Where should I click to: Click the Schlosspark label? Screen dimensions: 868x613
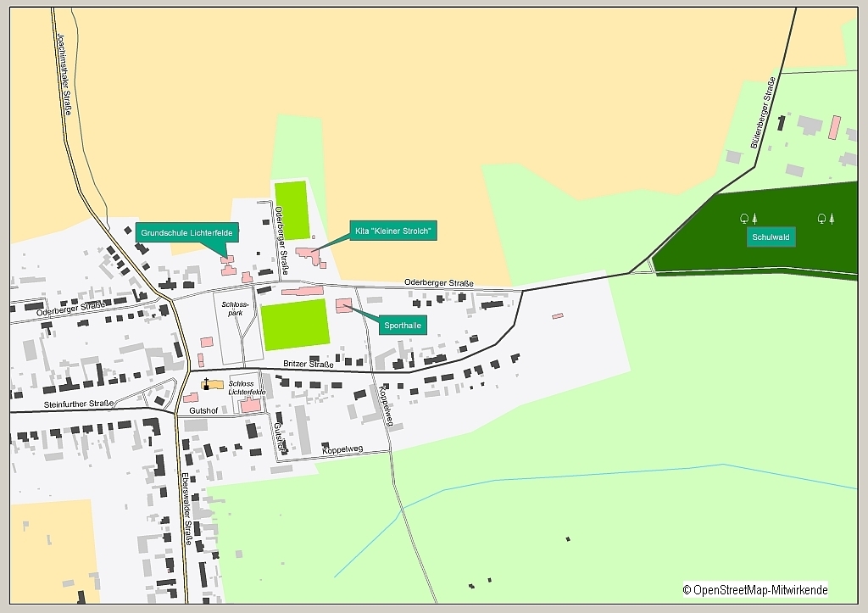tap(235, 309)
